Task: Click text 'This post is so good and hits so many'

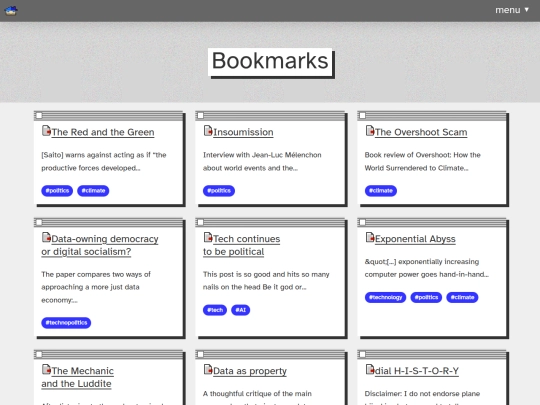Action: pos(266,274)
